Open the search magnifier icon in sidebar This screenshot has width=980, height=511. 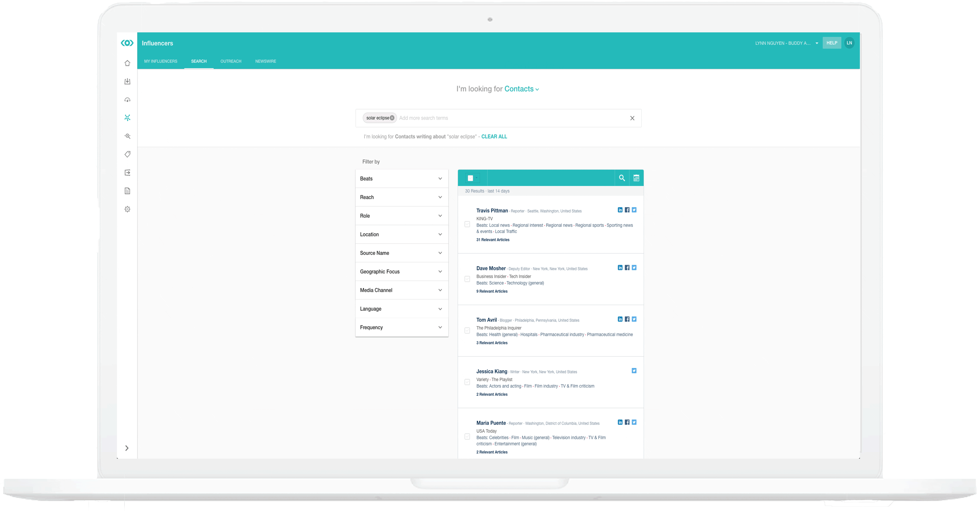127,136
